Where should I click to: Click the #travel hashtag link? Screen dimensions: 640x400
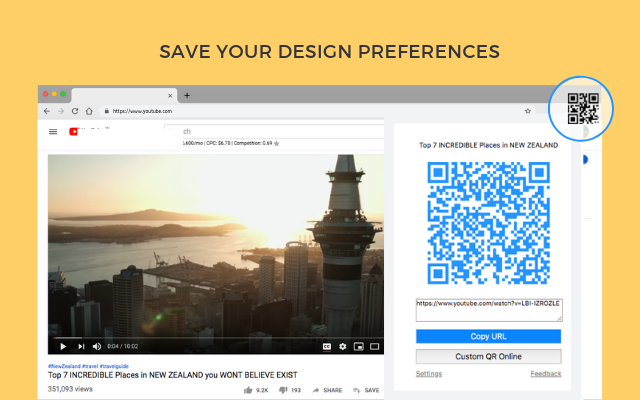coord(90,366)
